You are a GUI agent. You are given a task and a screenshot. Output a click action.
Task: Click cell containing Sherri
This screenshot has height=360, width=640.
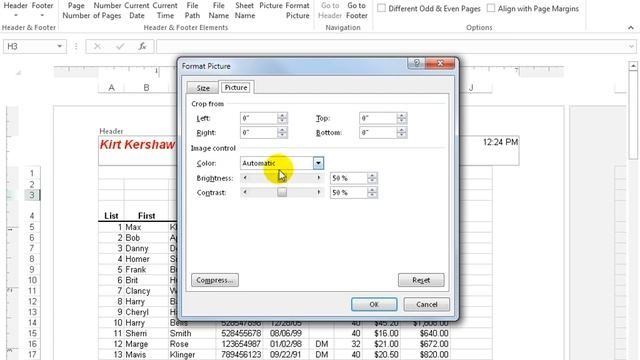point(146,333)
